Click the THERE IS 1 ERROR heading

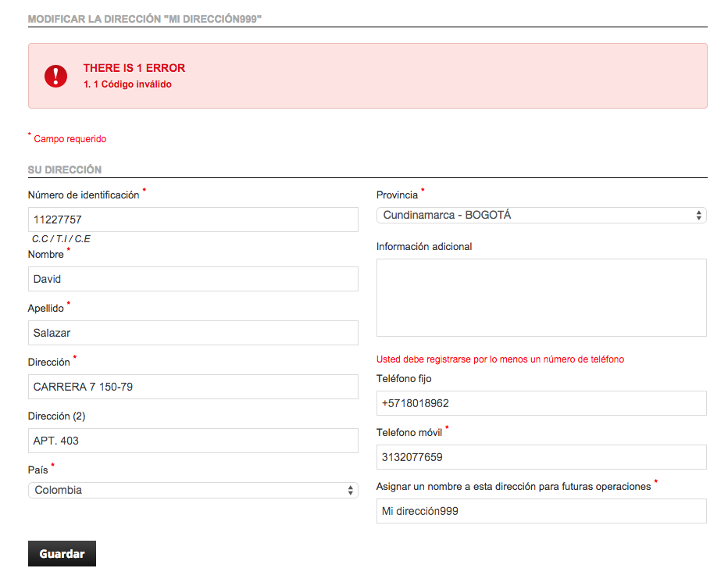coord(134,68)
